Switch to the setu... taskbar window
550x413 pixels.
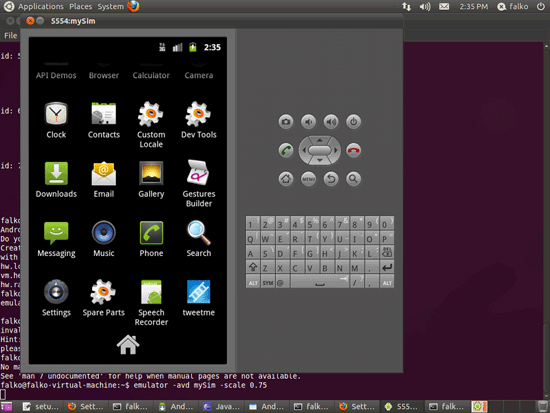coord(41,406)
